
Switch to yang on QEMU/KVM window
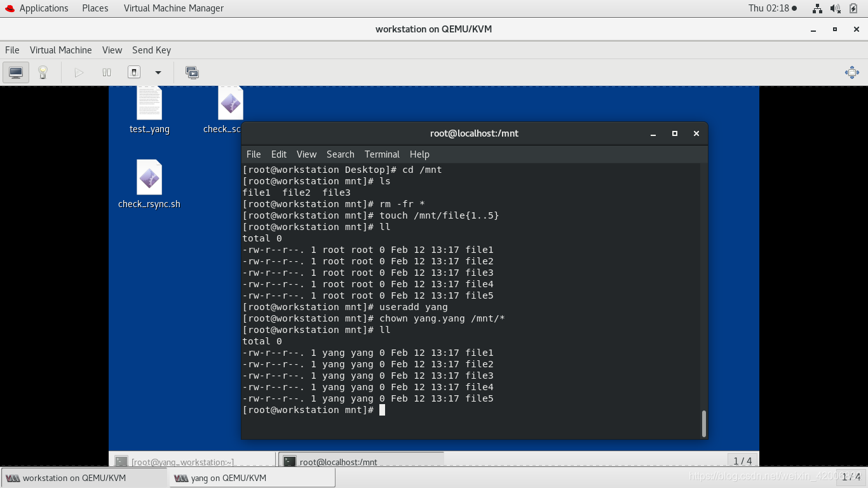tap(252, 478)
